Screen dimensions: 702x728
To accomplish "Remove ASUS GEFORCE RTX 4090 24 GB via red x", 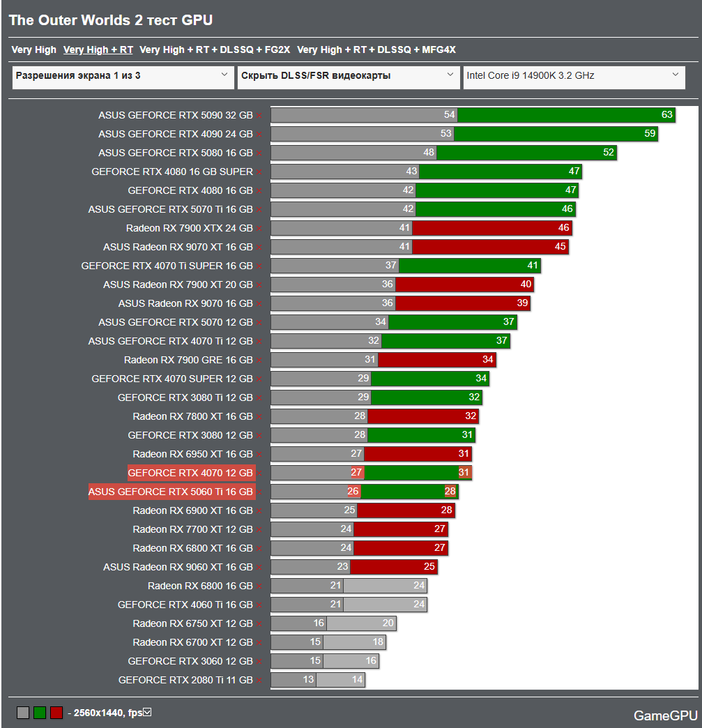I will point(259,135).
